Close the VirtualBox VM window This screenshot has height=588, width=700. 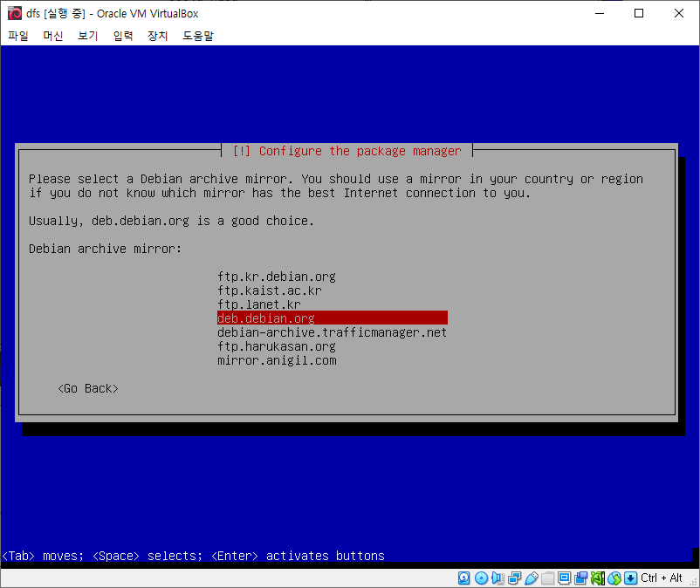point(678,13)
